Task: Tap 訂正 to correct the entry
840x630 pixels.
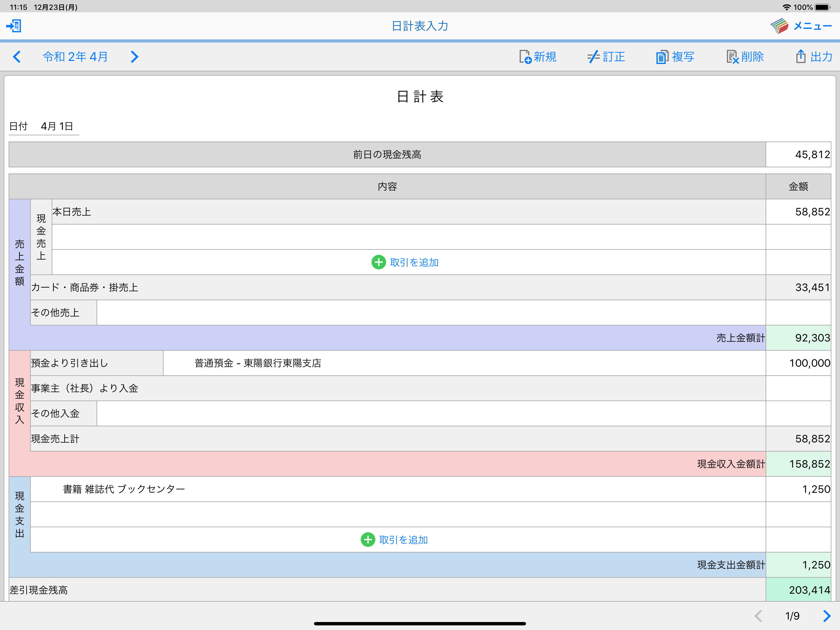Action: (606, 57)
